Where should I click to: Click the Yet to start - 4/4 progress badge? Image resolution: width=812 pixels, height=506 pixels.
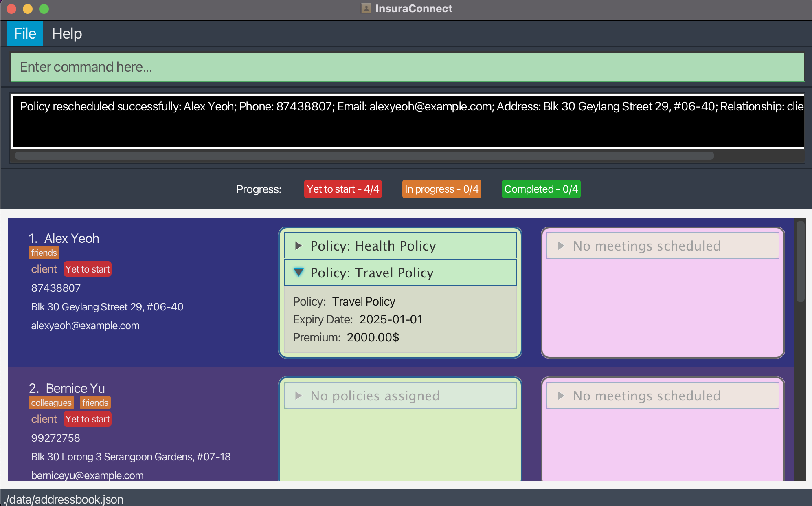[343, 189]
